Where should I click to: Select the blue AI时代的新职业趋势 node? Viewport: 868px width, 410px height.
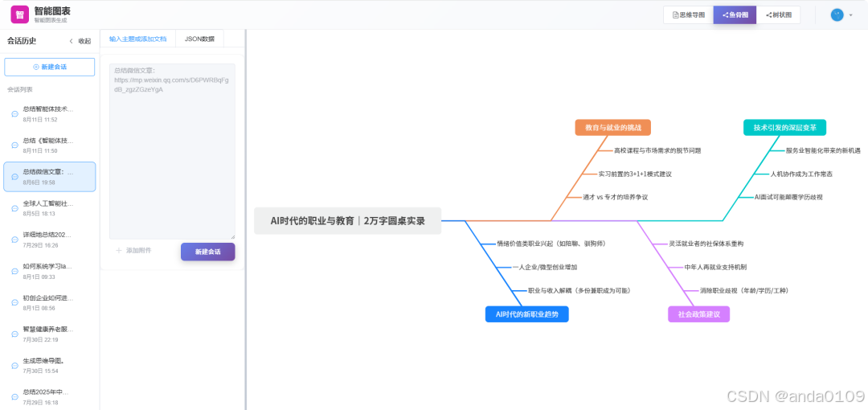click(527, 314)
